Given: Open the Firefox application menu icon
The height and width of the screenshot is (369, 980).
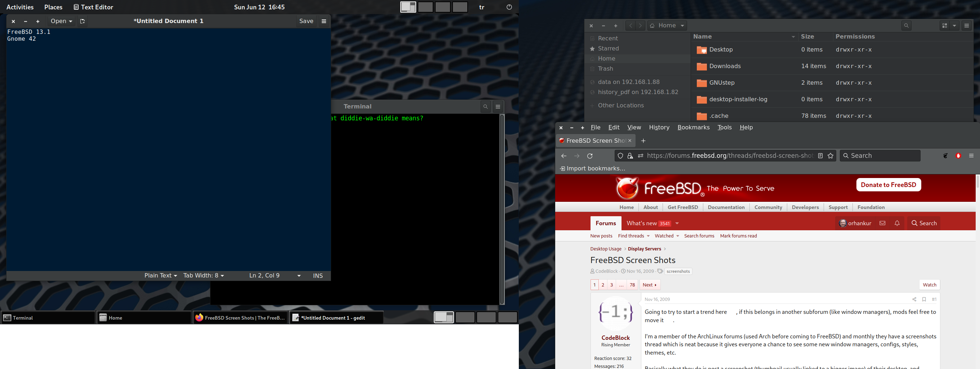Looking at the screenshot, I should [971, 156].
